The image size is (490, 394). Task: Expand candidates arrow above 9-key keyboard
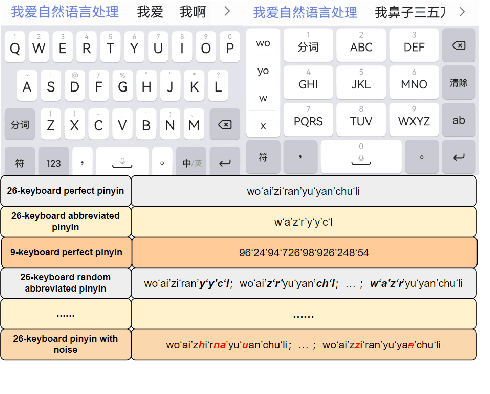coord(462,12)
